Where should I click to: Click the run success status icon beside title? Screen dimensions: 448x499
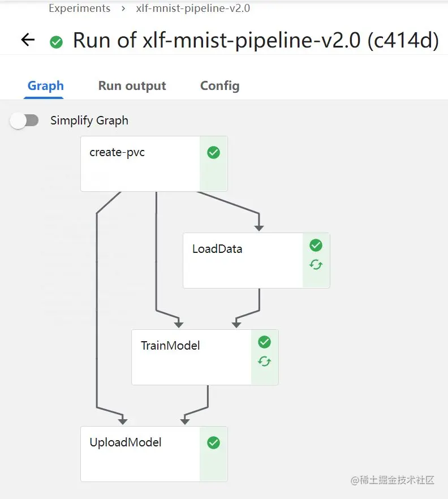tap(56, 41)
